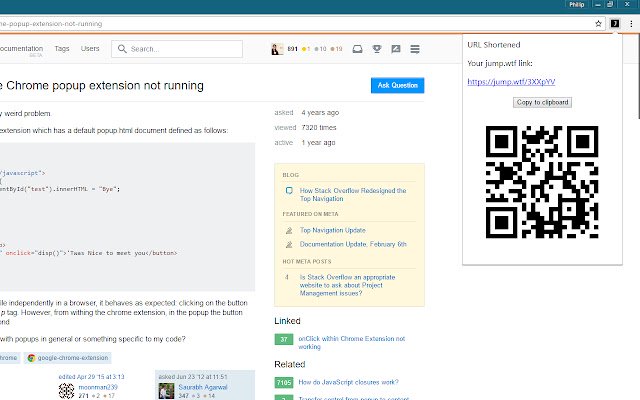Viewport: 640px width, 400px height.
Task: Open the Stack Exchange hamburger menu
Action: coord(415,49)
